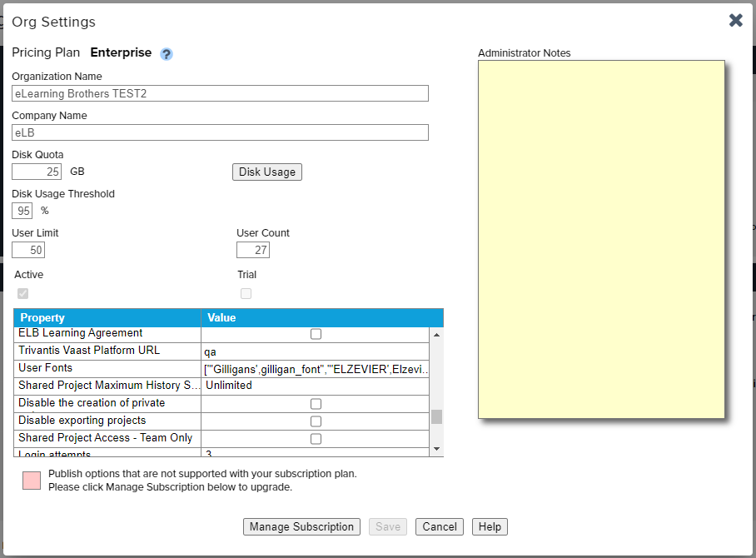Close the Org Settings dialog
Screen dimensions: 756x558
coord(735,21)
